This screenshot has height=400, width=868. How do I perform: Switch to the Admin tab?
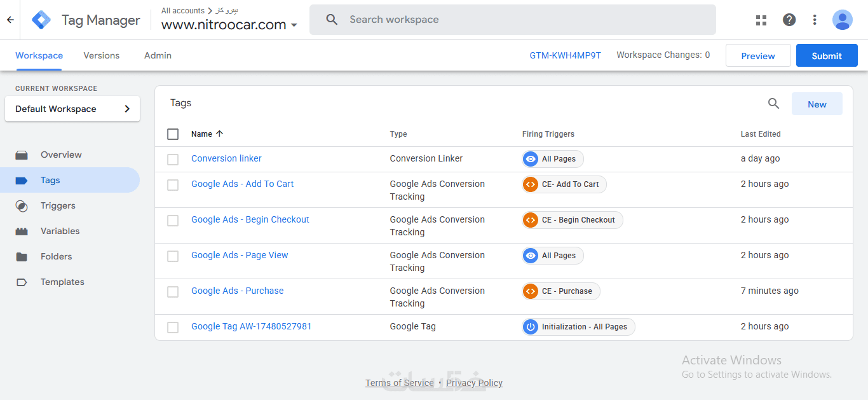tap(158, 55)
